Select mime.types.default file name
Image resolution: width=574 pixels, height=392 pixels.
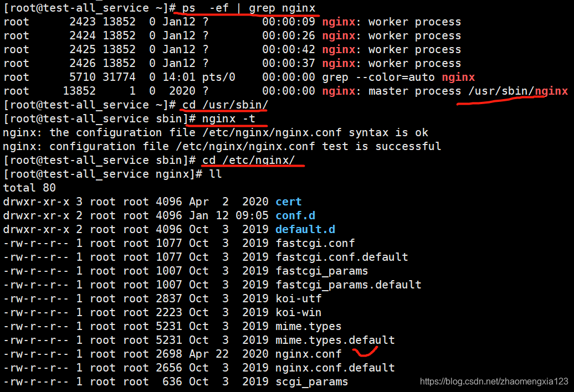point(335,341)
